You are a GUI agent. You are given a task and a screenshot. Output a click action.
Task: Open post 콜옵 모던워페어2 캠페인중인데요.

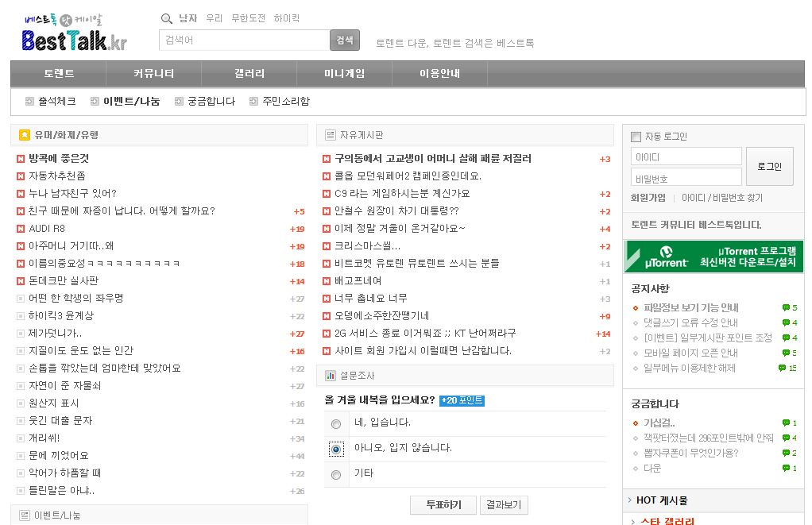pos(408,176)
